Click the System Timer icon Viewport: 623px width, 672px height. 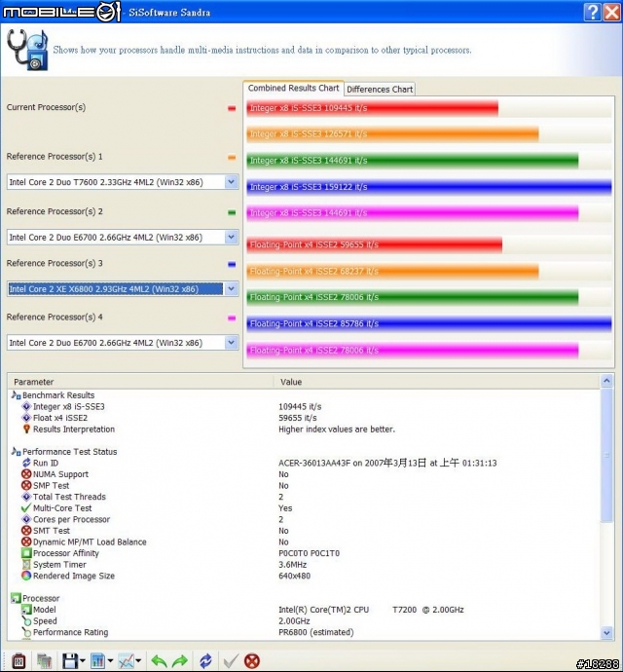(26, 565)
